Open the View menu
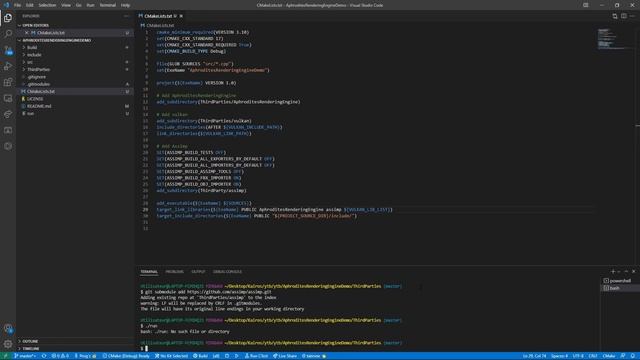The image size is (640, 360). (x=66, y=5)
